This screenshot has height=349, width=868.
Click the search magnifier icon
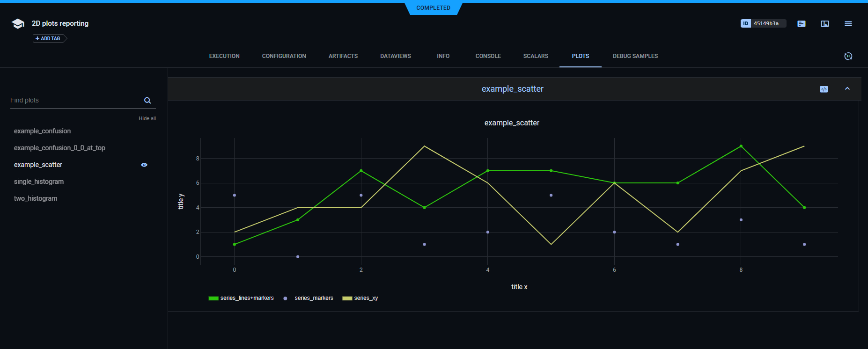[147, 101]
